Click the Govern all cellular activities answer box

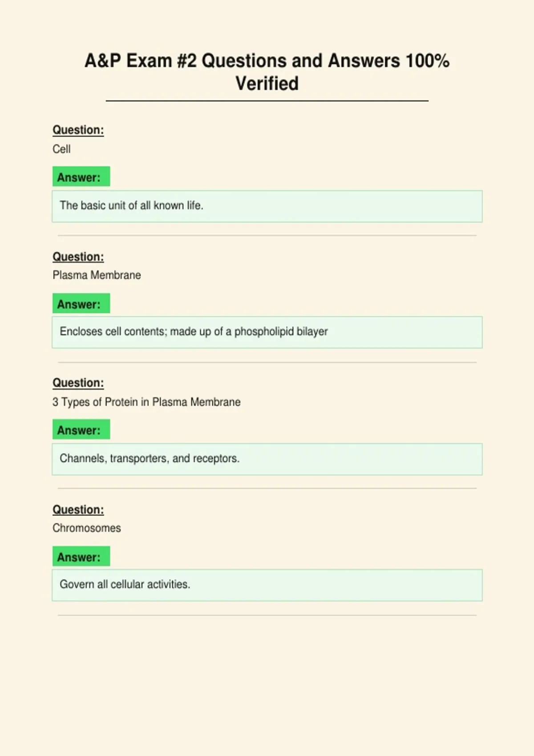pyautogui.click(x=267, y=585)
